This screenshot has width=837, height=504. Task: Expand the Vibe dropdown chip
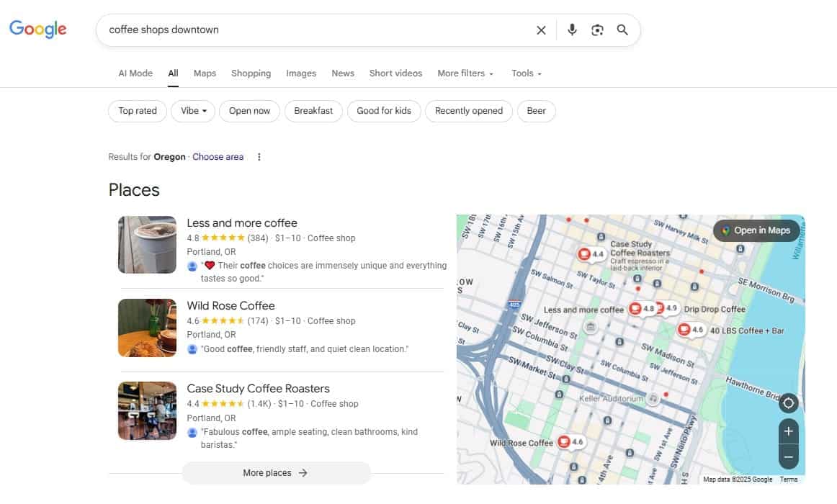(193, 111)
